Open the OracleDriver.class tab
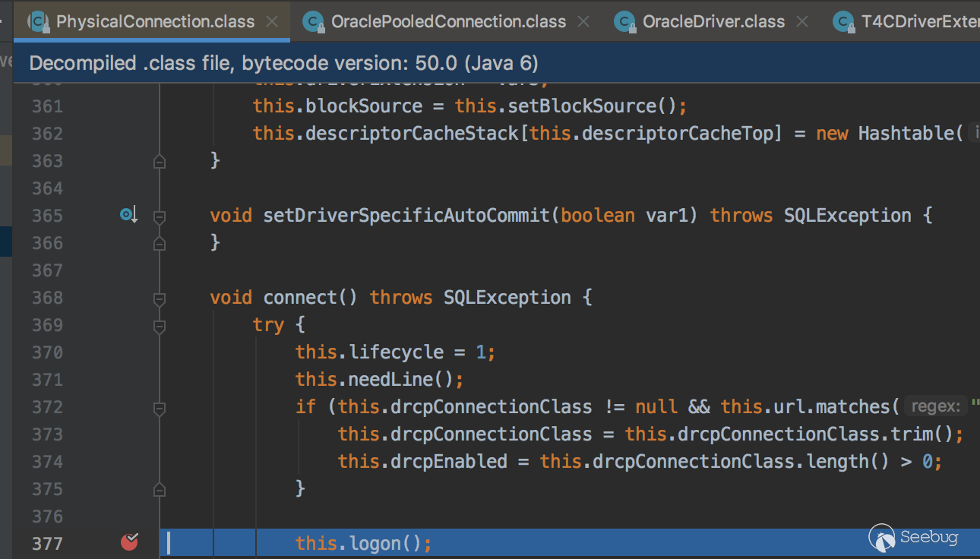 tap(713, 21)
